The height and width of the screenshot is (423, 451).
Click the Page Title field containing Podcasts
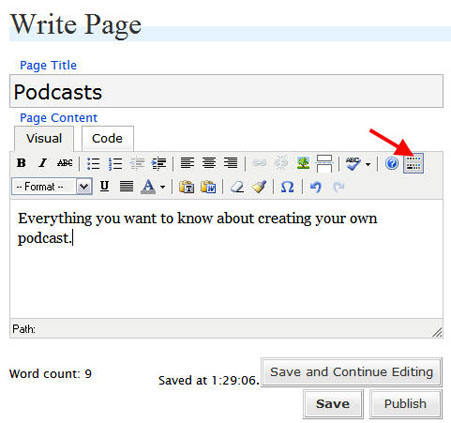tap(226, 91)
